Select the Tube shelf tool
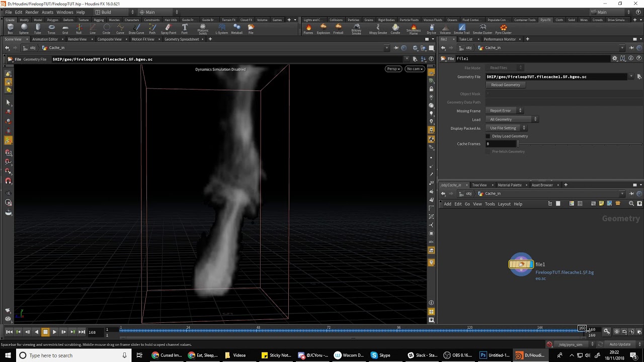The image size is (644, 362). 38,29
